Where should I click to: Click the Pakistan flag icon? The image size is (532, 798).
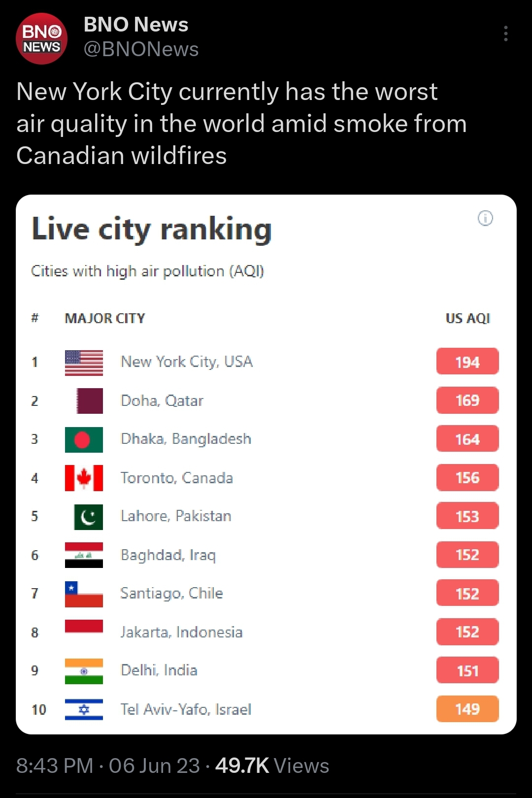[x=89, y=517]
